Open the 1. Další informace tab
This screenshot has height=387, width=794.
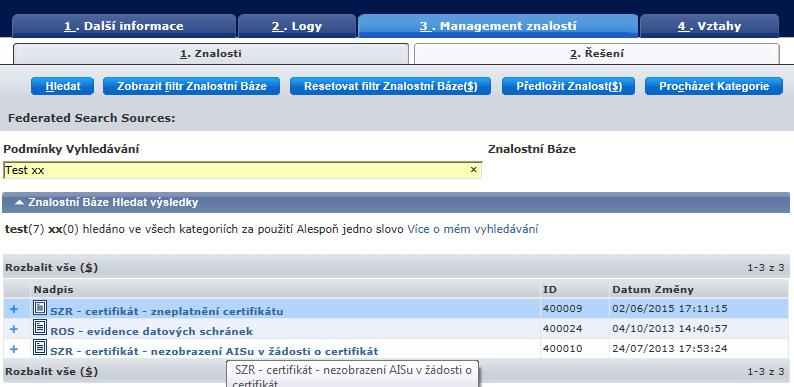pos(124,26)
